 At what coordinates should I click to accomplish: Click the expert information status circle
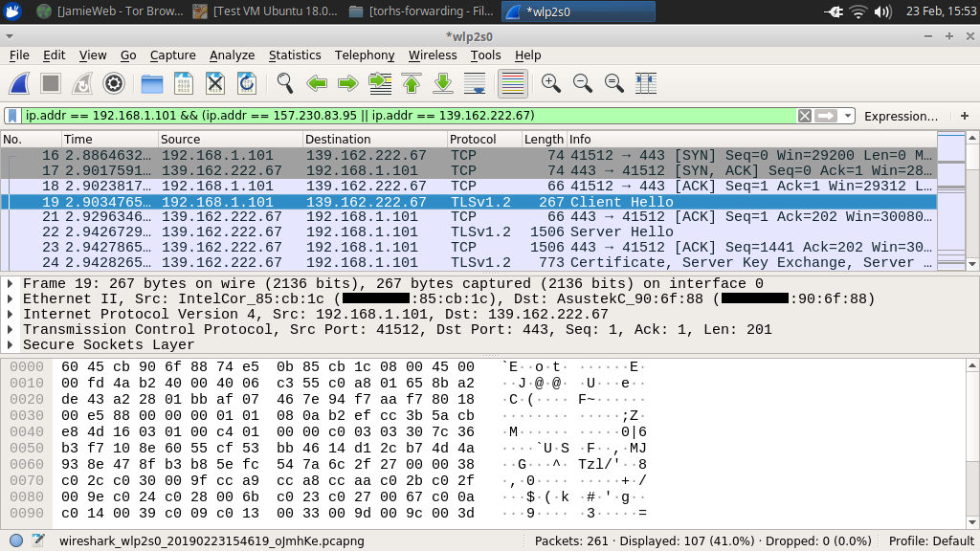coord(16,541)
